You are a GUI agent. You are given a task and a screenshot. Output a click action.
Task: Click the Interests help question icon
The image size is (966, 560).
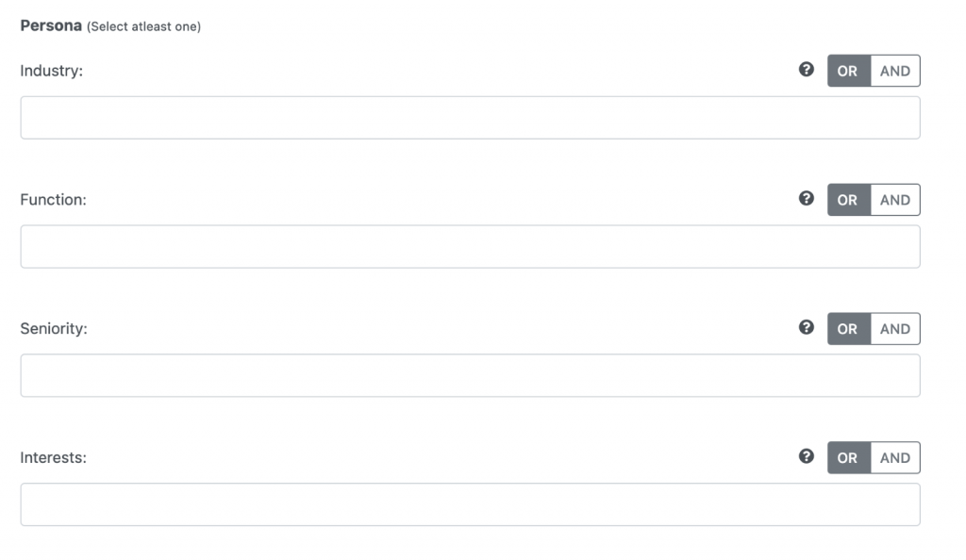[x=806, y=456]
